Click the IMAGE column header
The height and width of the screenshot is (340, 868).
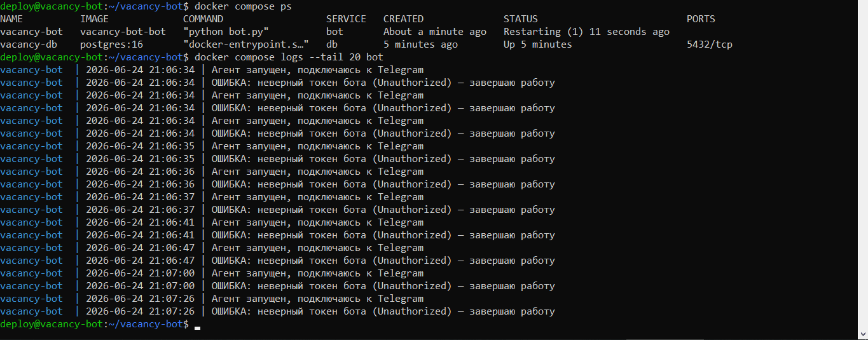coord(94,19)
